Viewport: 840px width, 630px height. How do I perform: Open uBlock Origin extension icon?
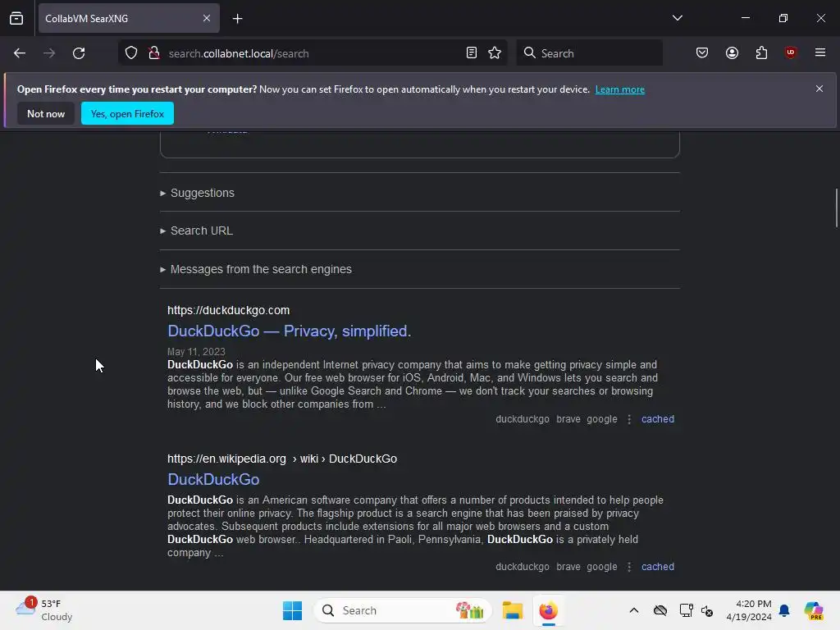790,52
